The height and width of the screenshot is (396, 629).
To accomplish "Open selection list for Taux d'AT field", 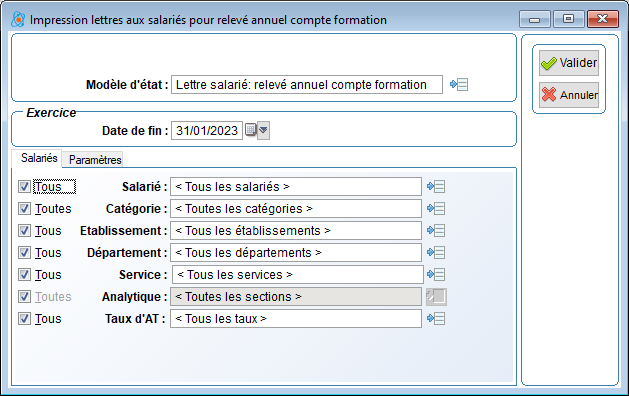I will [436, 319].
